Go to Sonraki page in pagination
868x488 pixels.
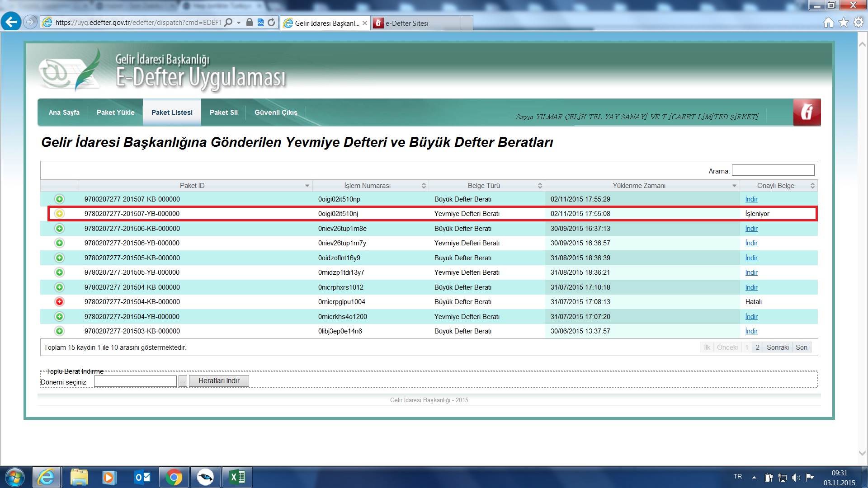(777, 347)
